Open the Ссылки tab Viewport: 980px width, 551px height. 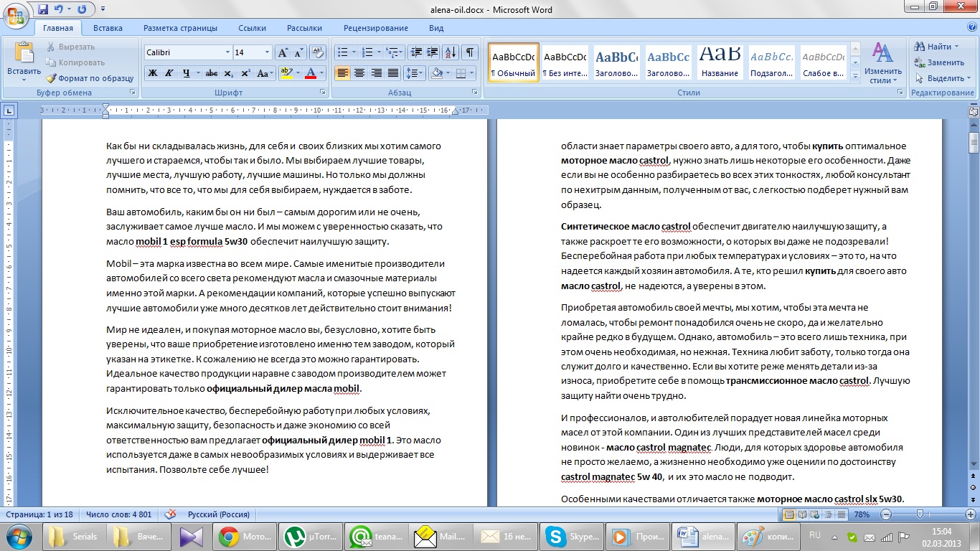pyautogui.click(x=252, y=28)
